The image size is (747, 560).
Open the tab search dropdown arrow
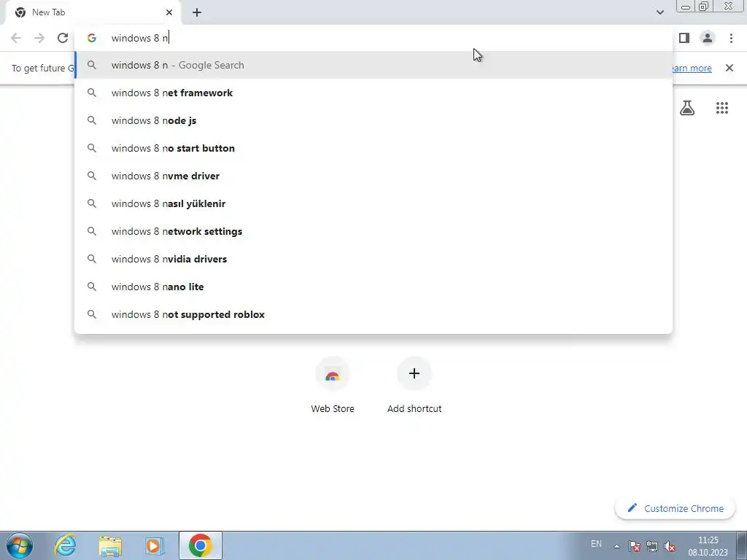(x=659, y=12)
